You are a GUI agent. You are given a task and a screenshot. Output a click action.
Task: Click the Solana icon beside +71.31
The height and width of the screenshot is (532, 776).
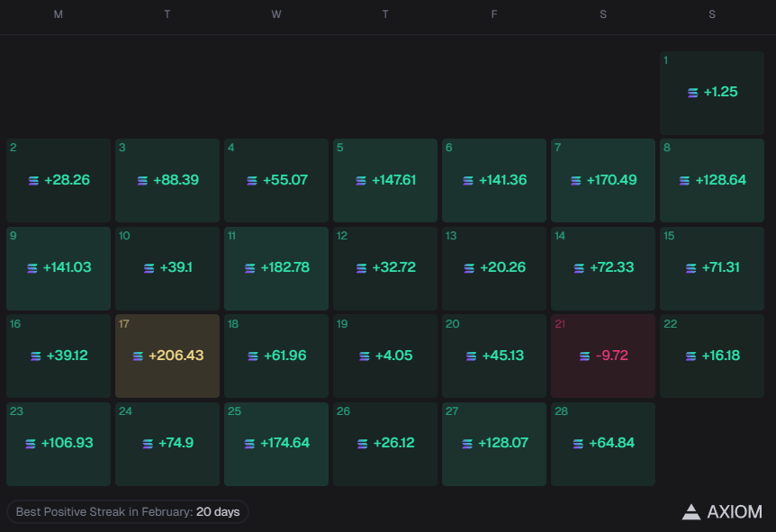690,268
